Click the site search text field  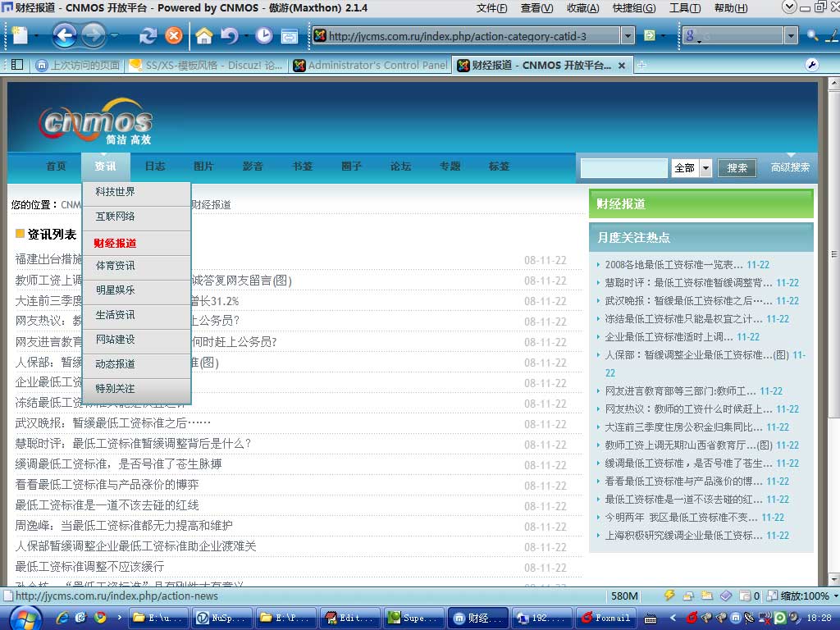(624, 168)
